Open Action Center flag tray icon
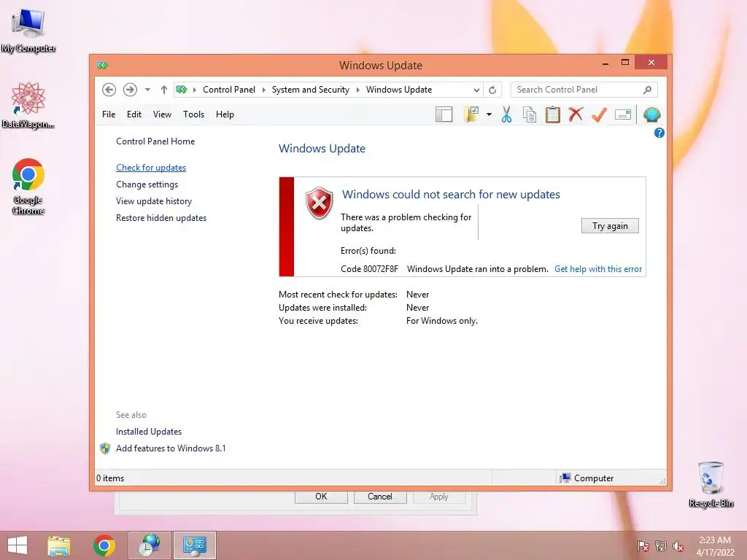The height and width of the screenshot is (560, 747). (643, 546)
